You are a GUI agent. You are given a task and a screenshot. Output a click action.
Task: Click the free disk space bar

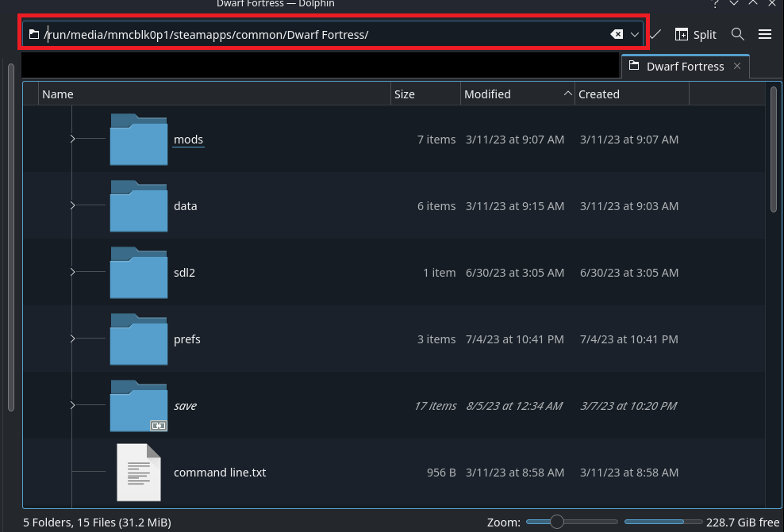[x=663, y=522]
